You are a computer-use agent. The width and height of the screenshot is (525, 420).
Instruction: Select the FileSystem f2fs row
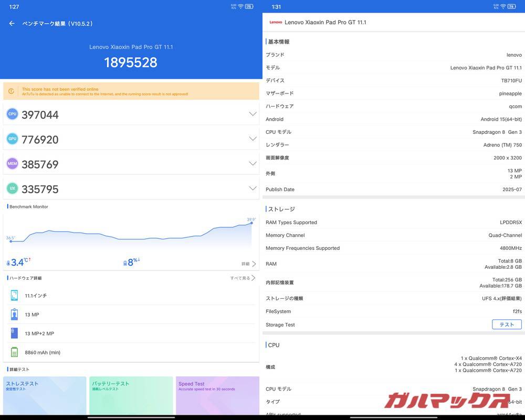pos(393,311)
